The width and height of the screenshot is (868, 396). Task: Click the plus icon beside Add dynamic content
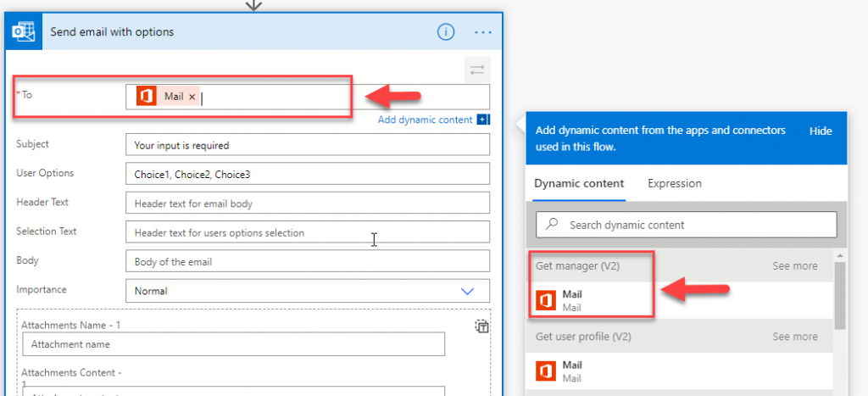482,120
